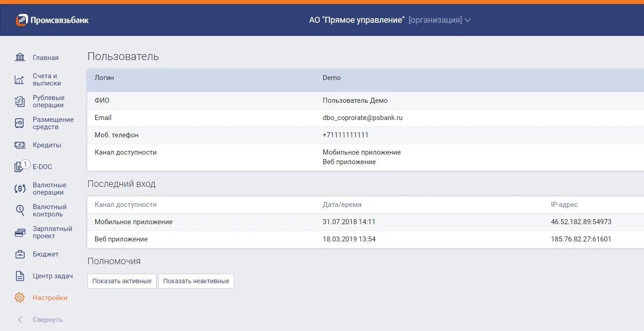Click the Пользователь heading
644x331 pixels.
[x=123, y=56]
